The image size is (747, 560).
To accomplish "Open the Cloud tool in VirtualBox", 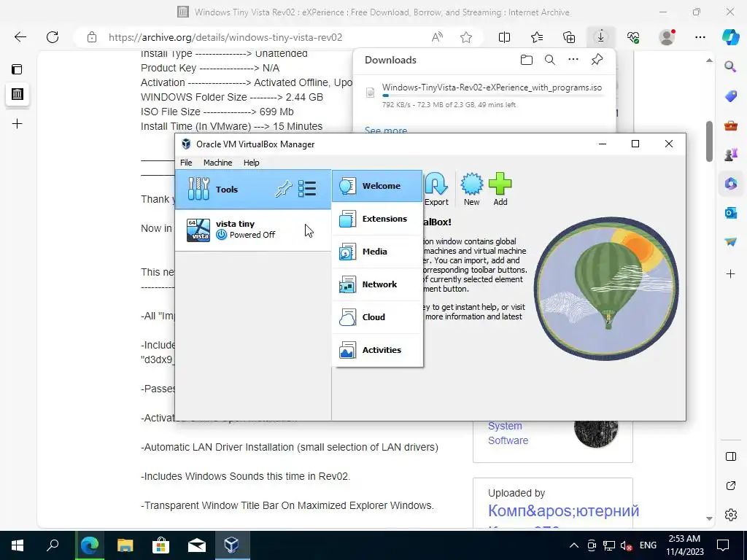I will 377,317.
